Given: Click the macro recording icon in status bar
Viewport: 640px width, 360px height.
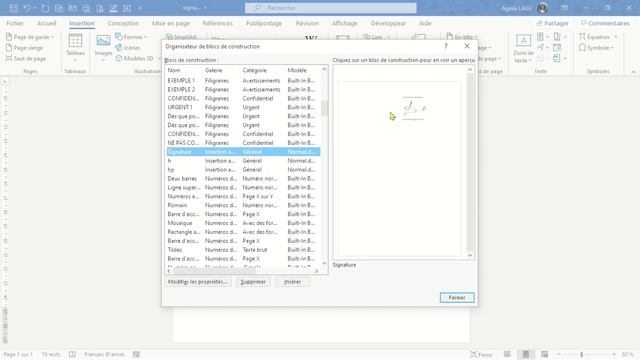Looking at the screenshot, I should point(136,354).
